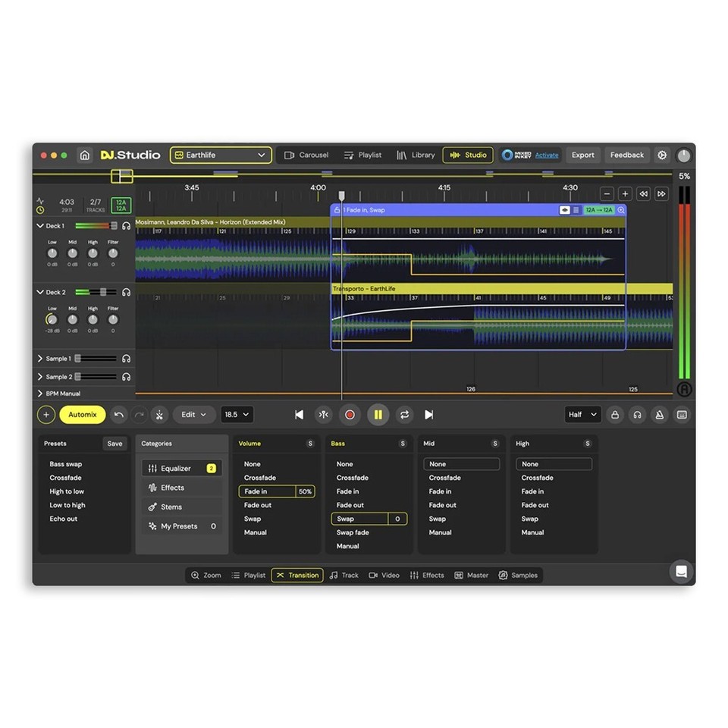This screenshot has height=728, width=728.
Task: Click the Activate link for Mixed In Key
Action: coord(546,155)
